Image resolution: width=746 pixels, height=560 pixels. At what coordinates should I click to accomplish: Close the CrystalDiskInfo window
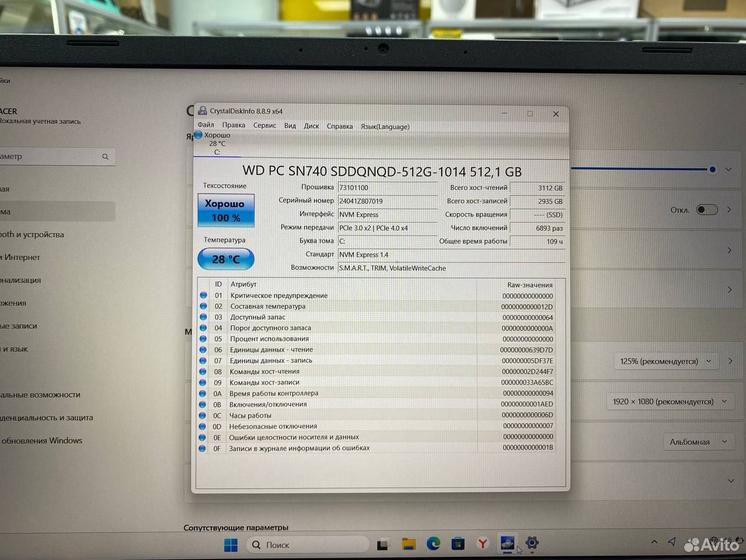click(556, 114)
